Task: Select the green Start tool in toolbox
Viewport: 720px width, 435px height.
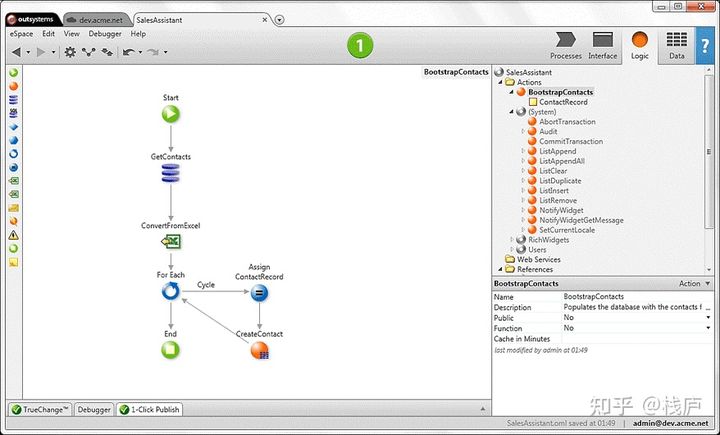Action: coord(13,73)
